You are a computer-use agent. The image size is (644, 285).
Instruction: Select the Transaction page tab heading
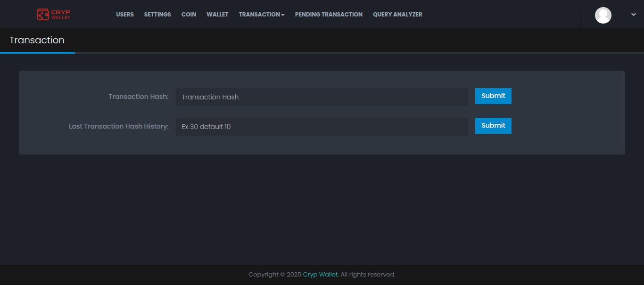click(37, 41)
